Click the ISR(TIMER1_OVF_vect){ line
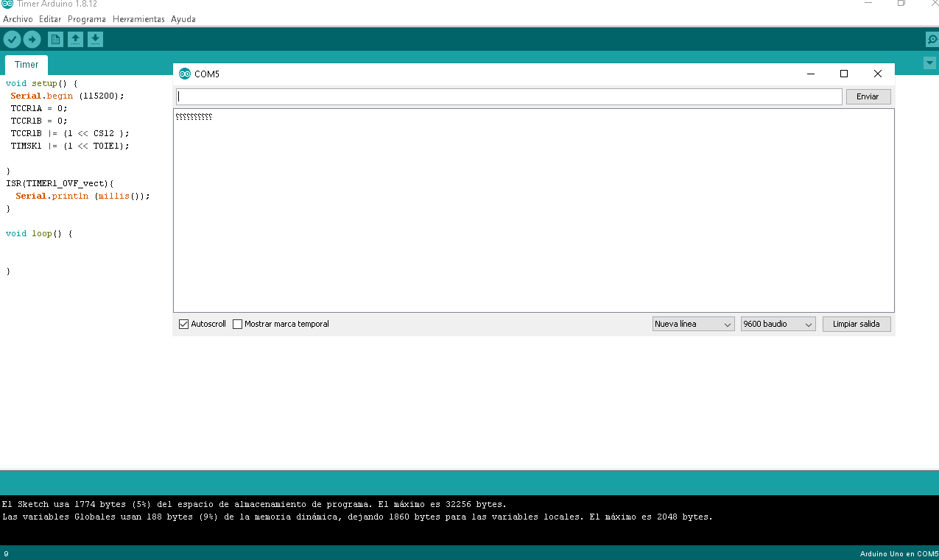939x560 pixels. pos(60,183)
